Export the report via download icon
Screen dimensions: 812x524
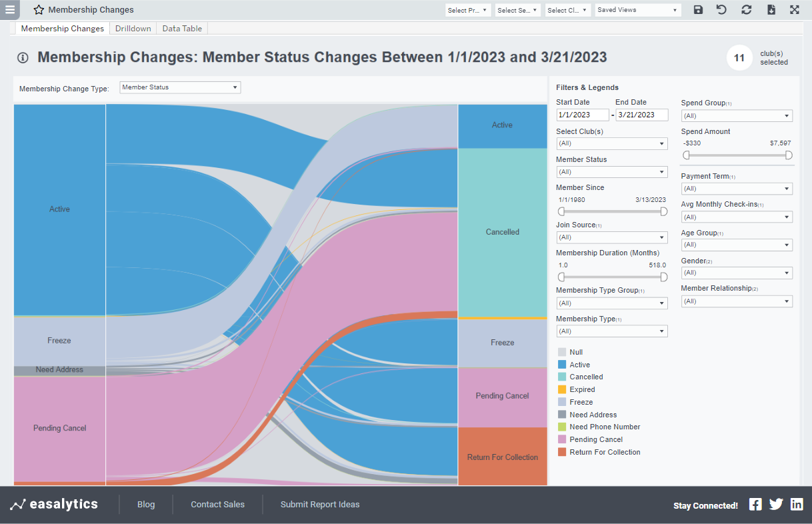tap(770, 9)
